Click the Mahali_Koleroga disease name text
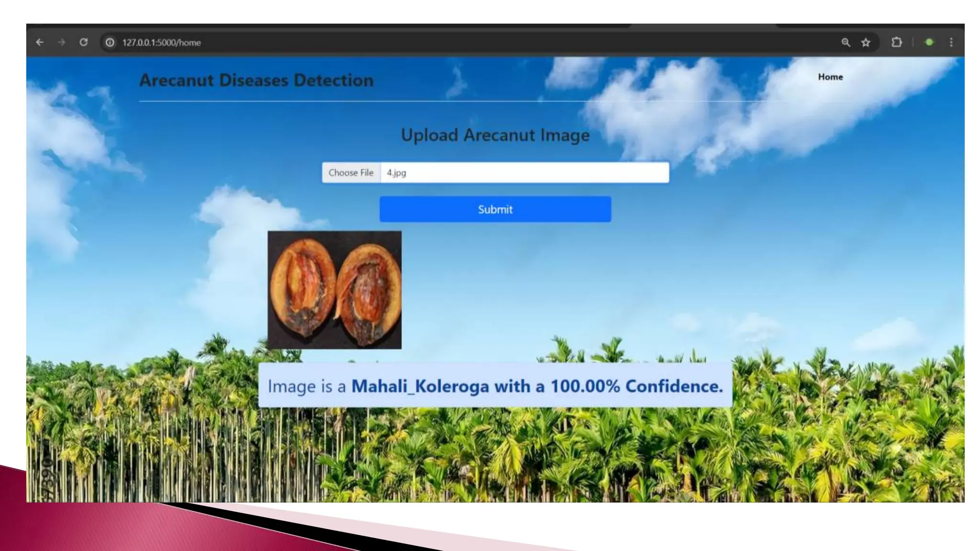This screenshot has width=980, height=551. coord(420,386)
